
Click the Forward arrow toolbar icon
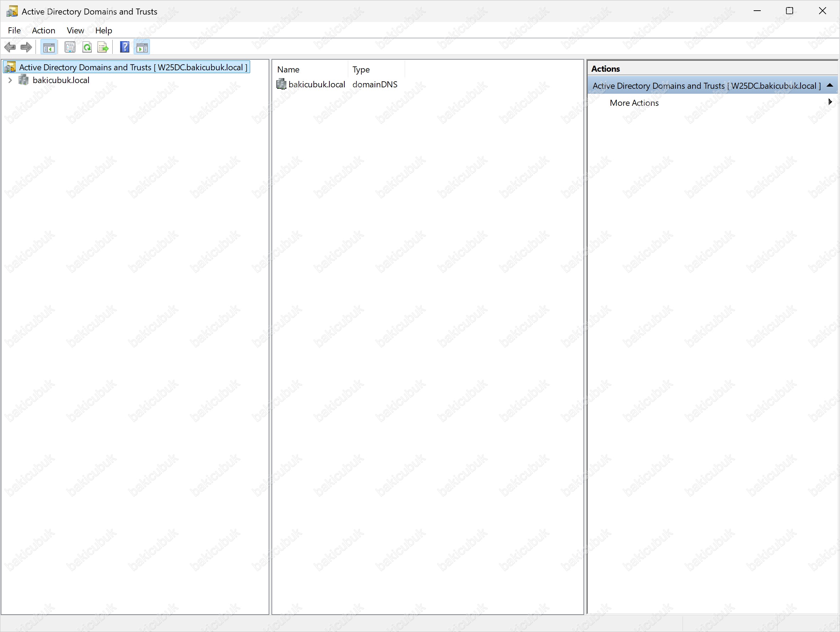26,48
